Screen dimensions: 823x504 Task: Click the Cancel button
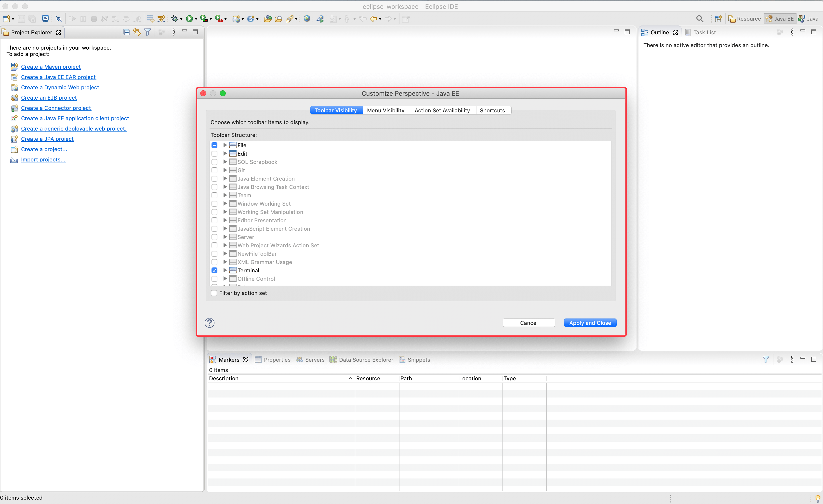[529, 323]
